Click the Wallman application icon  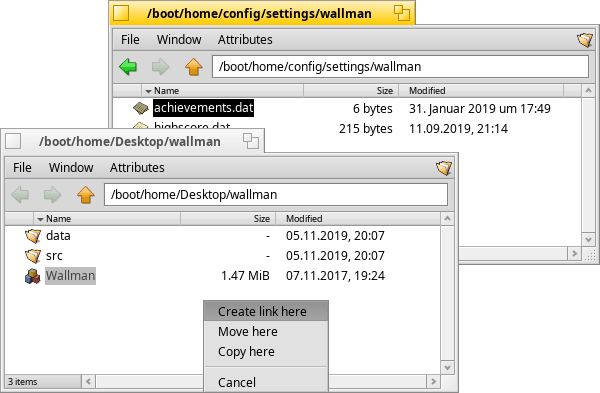33,276
